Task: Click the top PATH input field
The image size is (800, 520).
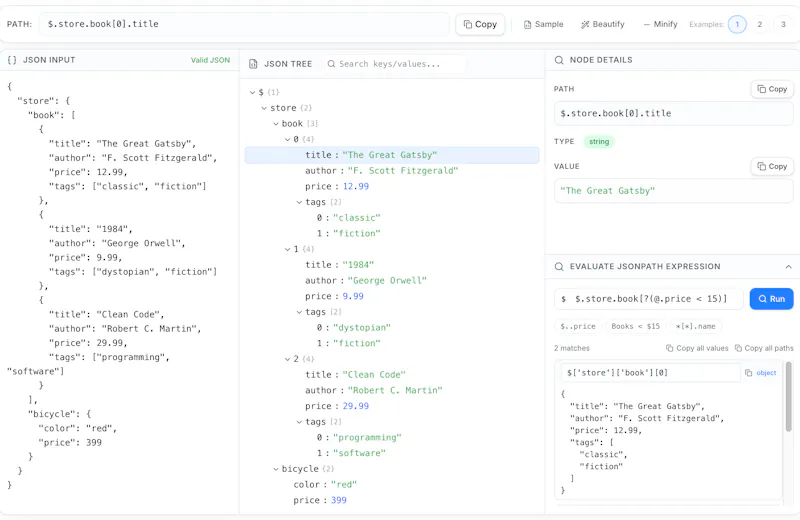Action: (x=244, y=24)
